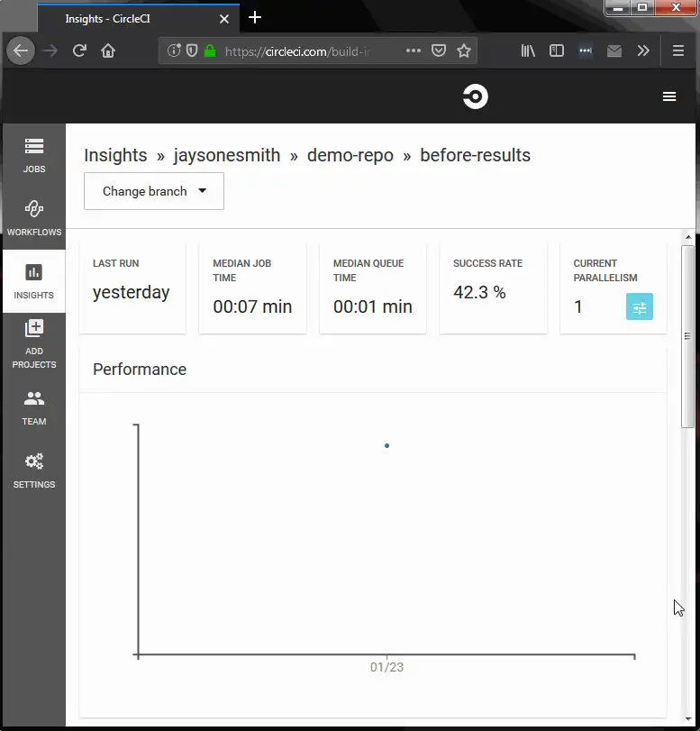
Task: Click the Last Run yesterday value
Action: [131, 293]
